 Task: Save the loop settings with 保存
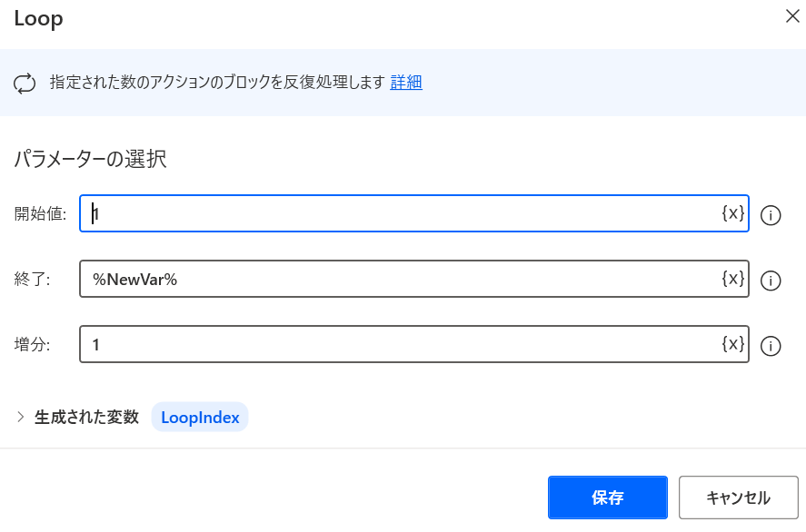point(607,497)
